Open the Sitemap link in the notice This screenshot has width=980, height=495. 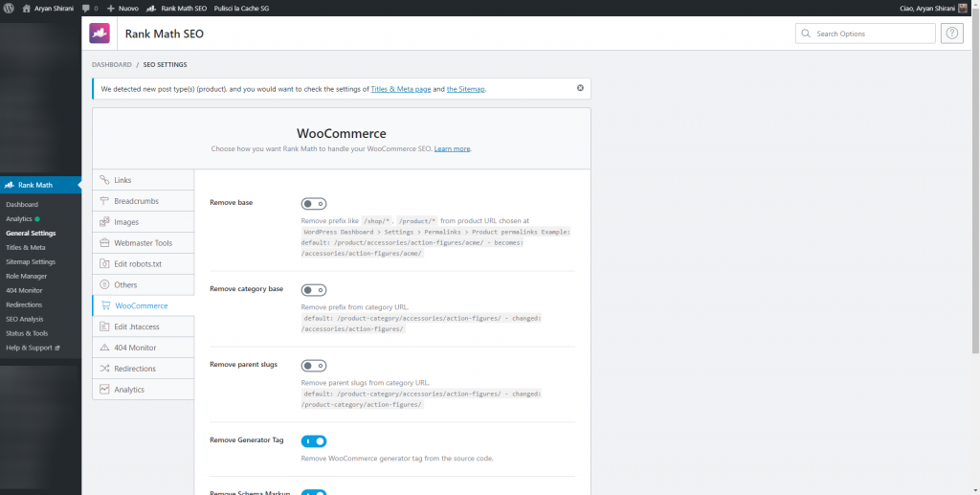pyautogui.click(x=466, y=89)
